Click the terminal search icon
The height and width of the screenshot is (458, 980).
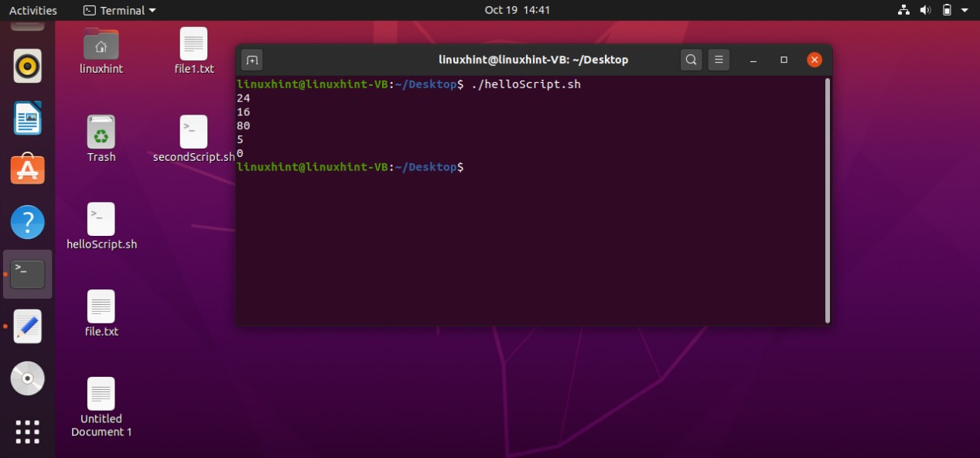691,60
